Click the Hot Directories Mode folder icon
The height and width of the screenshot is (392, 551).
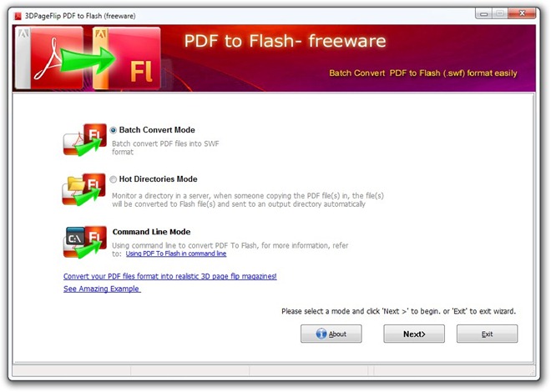click(x=84, y=189)
